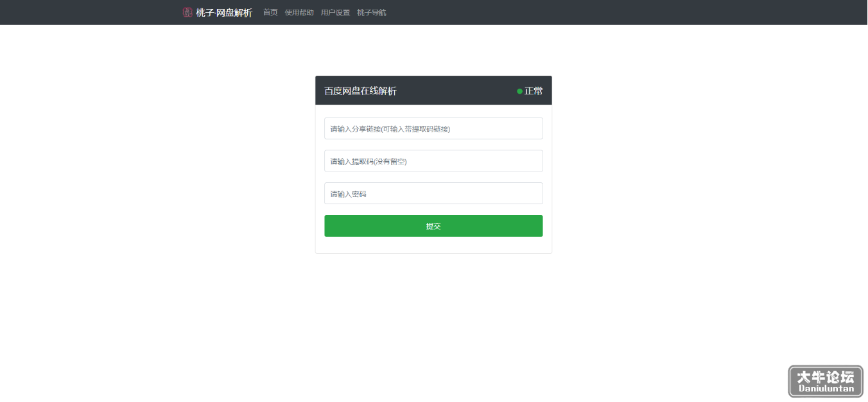Open the 桃子导航 nav item
The image size is (868, 402).
tap(372, 12)
